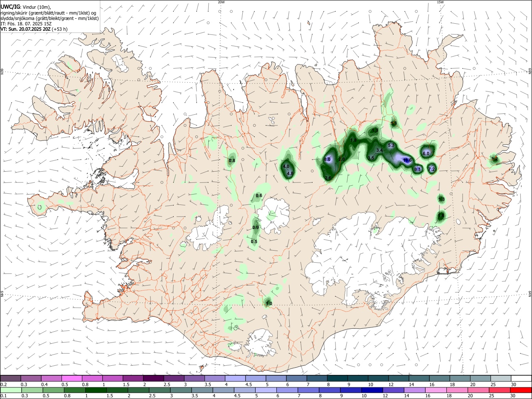
Task: Select the 1.2 value on east coast
Action: (495, 159)
